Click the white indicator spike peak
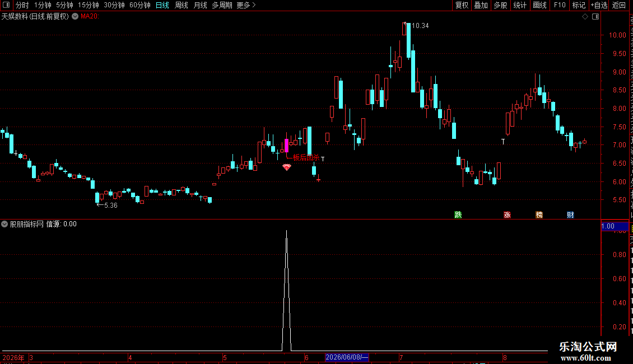Screen dimensions: 633x364 [x=287, y=231]
